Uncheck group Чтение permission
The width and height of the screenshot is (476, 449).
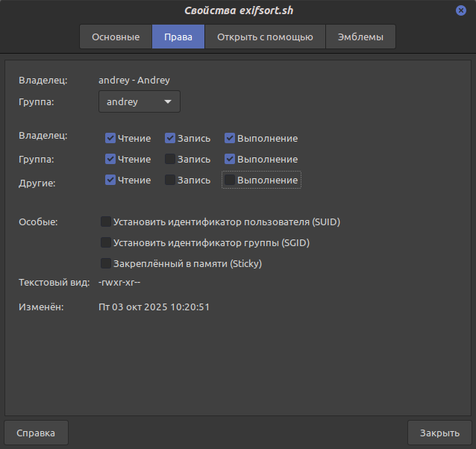pyautogui.click(x=110, y=159)
